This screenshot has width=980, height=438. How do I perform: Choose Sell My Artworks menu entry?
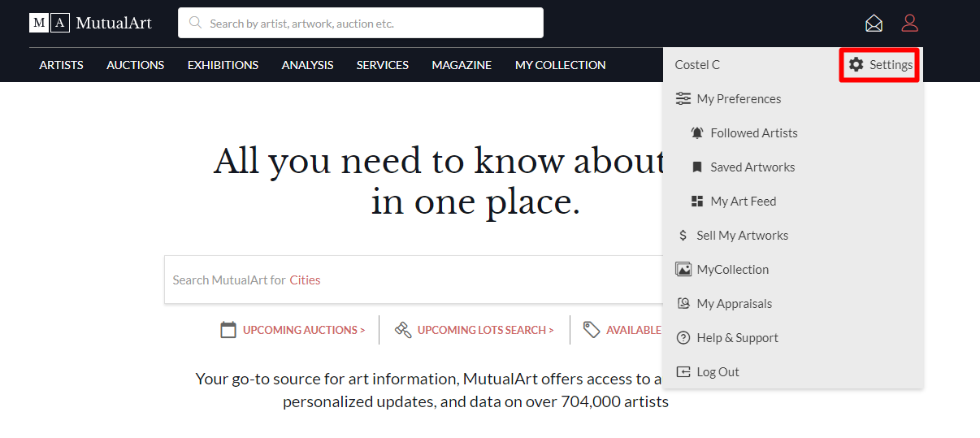[x=742, y=236]
